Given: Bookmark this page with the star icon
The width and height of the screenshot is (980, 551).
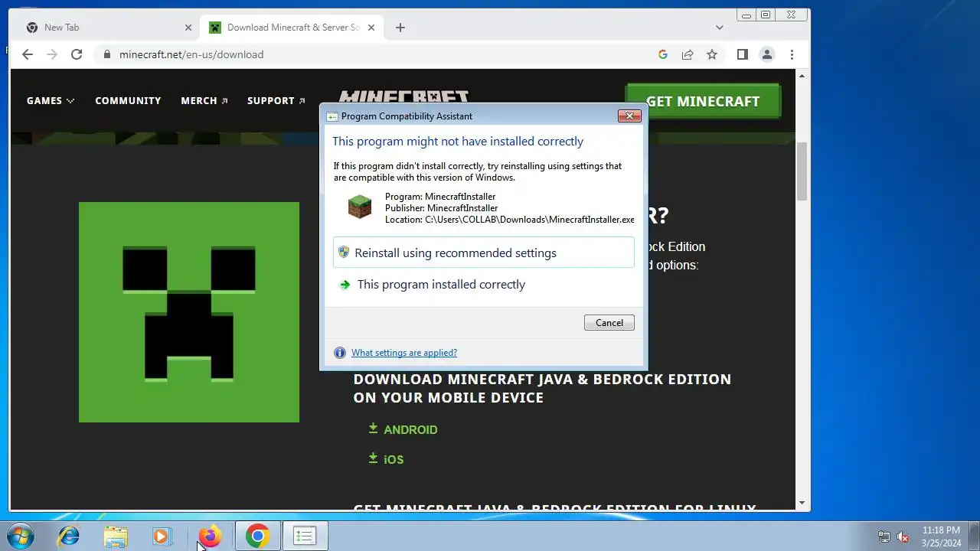Looking at the screenshot, I should [712, 54].
